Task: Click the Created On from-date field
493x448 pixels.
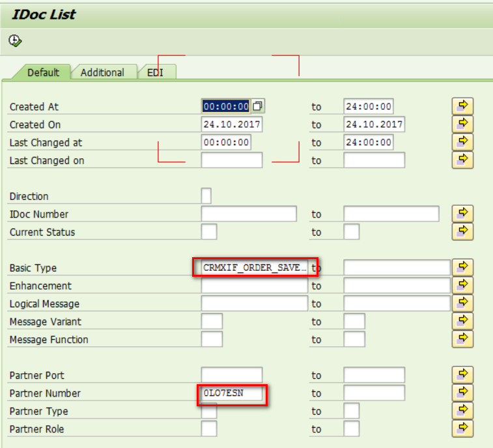Action: [232, 124]
